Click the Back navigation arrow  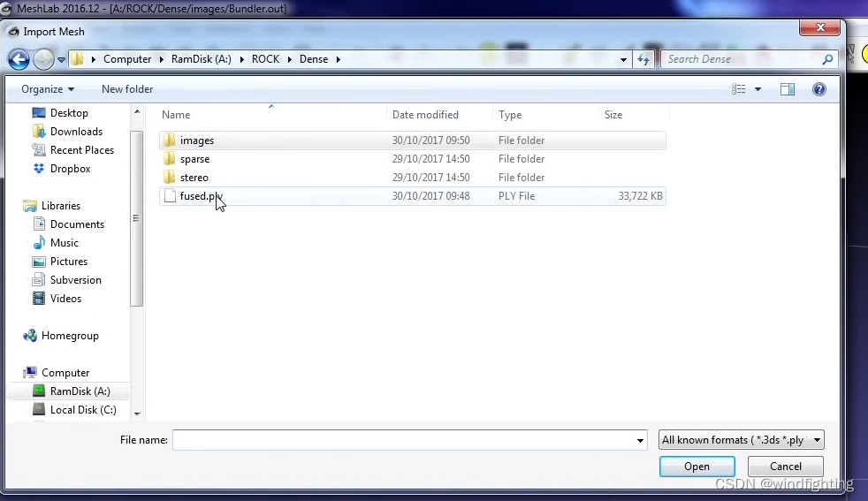[19, 59]
